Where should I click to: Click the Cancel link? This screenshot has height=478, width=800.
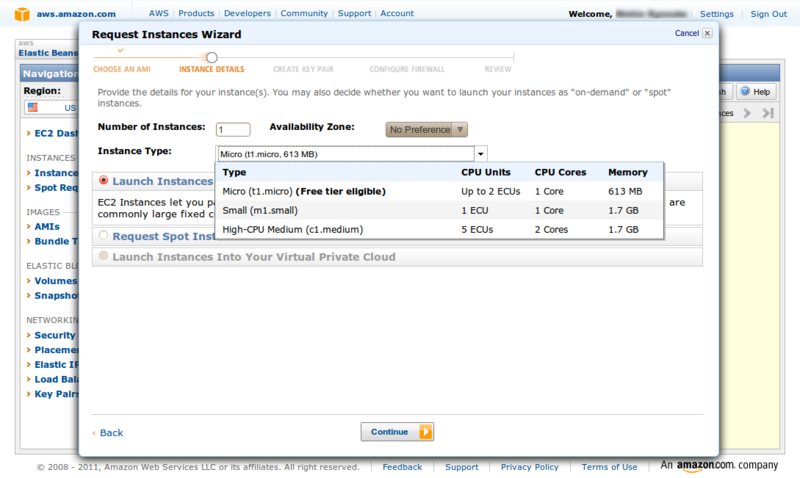687,33
